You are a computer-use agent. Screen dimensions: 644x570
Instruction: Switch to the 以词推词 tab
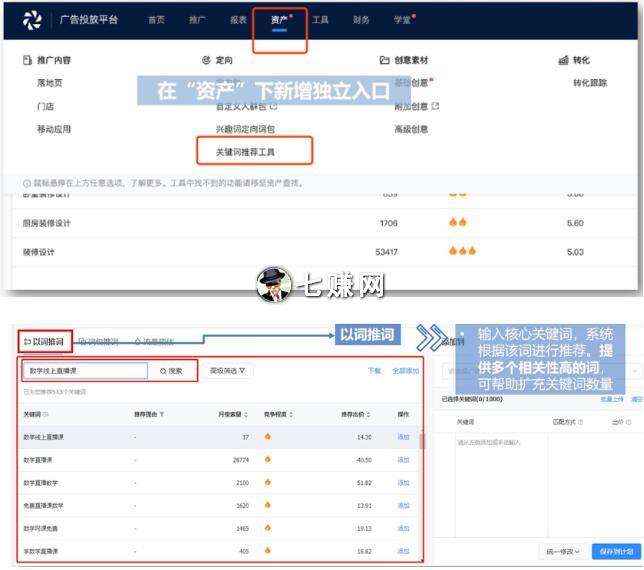(x=44, y=342)
